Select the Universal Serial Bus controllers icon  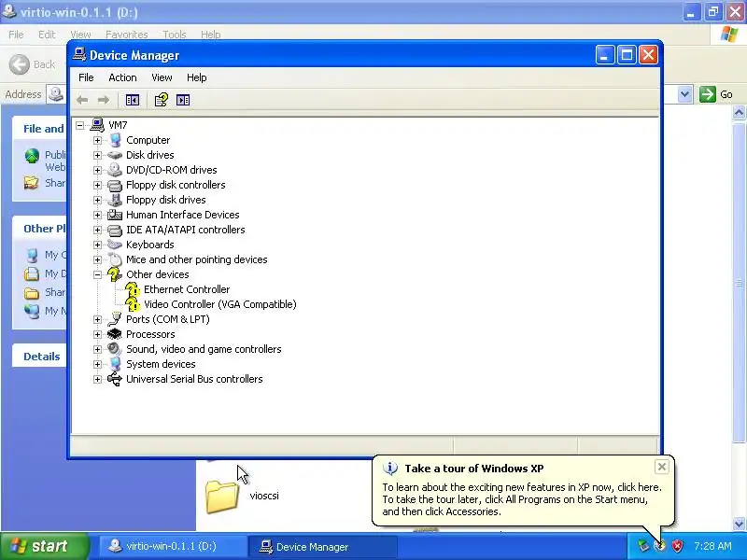click(115, 379)
